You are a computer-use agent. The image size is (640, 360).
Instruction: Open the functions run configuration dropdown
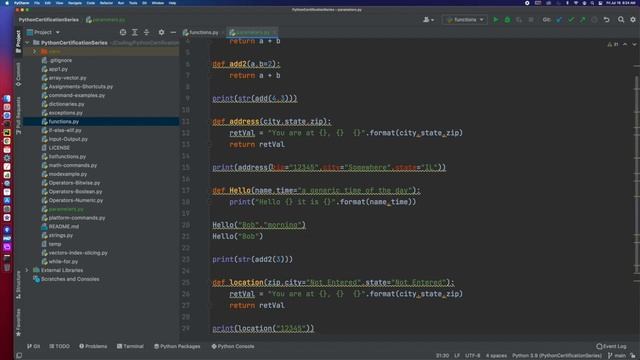464,20
